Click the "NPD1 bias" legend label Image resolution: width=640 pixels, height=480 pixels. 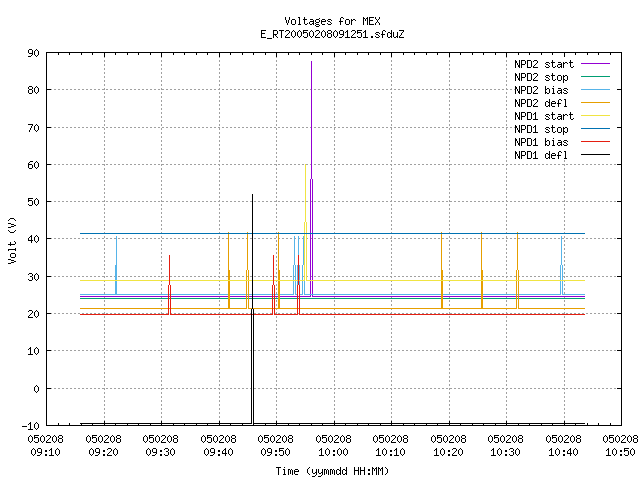pyautogui.click(x=541, y=142)
